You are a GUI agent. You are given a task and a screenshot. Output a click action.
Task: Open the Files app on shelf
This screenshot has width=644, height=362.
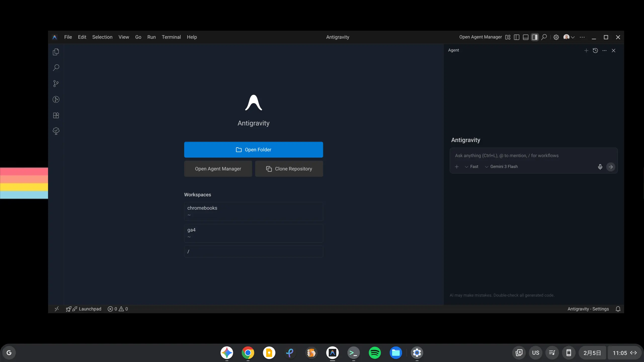(396, 353)
